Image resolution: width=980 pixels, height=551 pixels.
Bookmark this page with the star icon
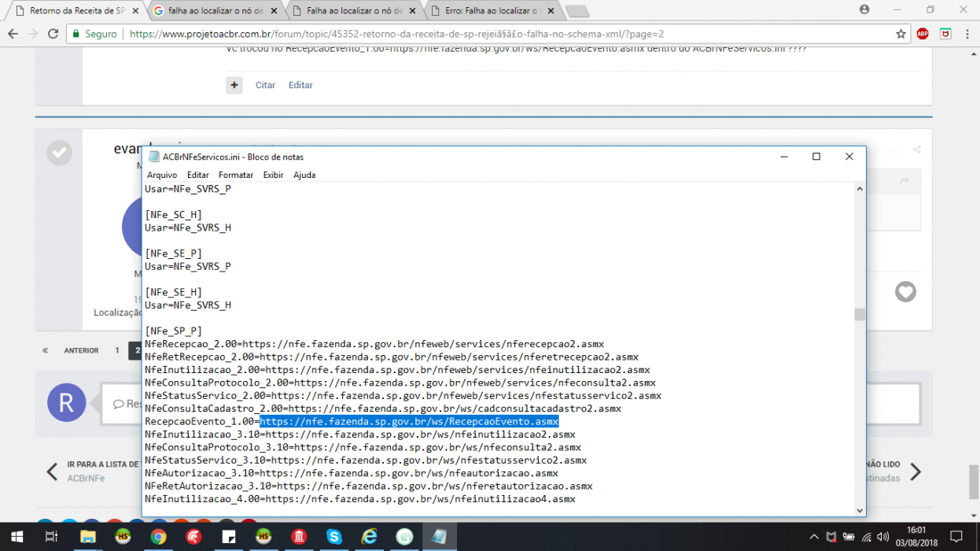click(901, 34)
